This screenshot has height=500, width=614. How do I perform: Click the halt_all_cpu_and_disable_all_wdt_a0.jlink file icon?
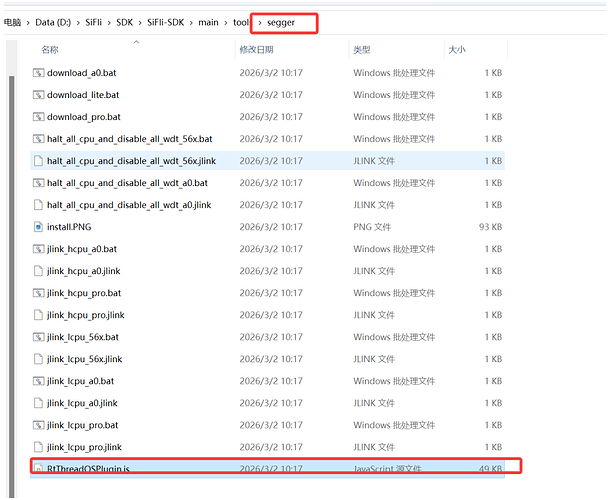(38, 205)
